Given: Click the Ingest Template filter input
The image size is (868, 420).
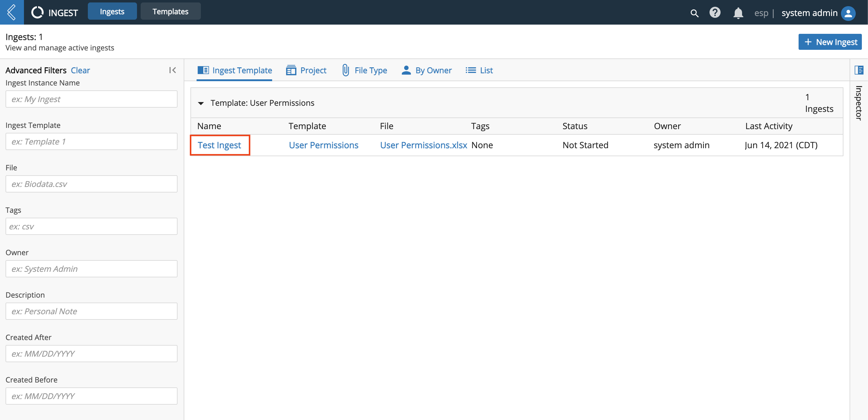Looking at the screenshot, I should (x=91, y=142).
